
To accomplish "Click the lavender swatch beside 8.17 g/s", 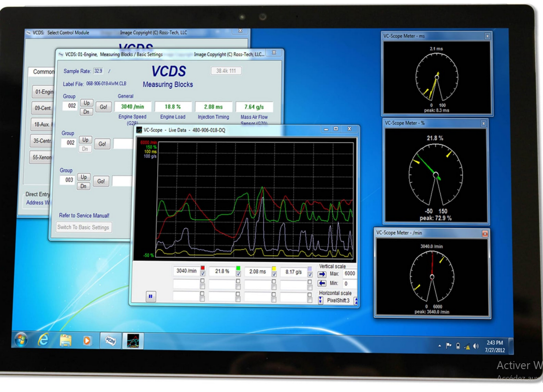I will (310, 269).
